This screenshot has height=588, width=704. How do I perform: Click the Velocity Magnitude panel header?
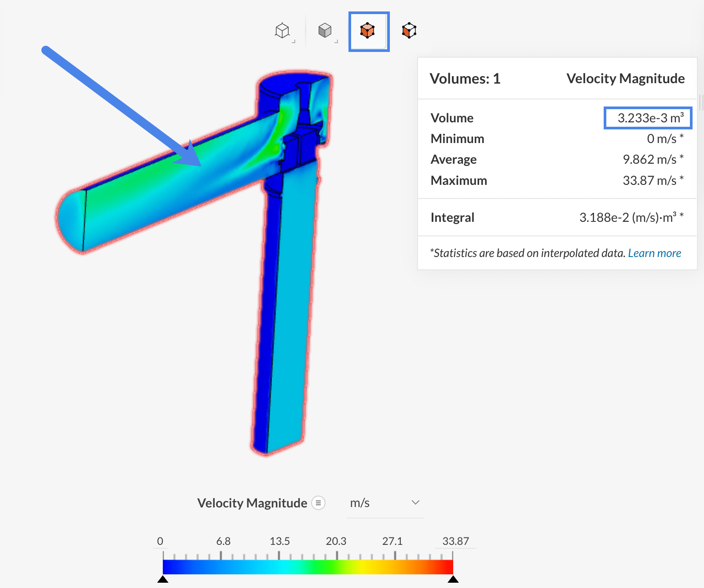pos(625,79)
